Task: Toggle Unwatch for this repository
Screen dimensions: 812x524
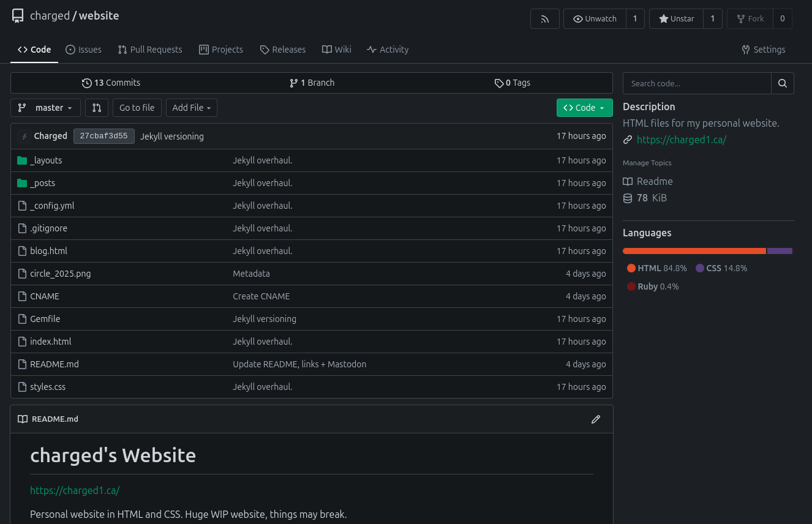Action: tap(595, 19)
